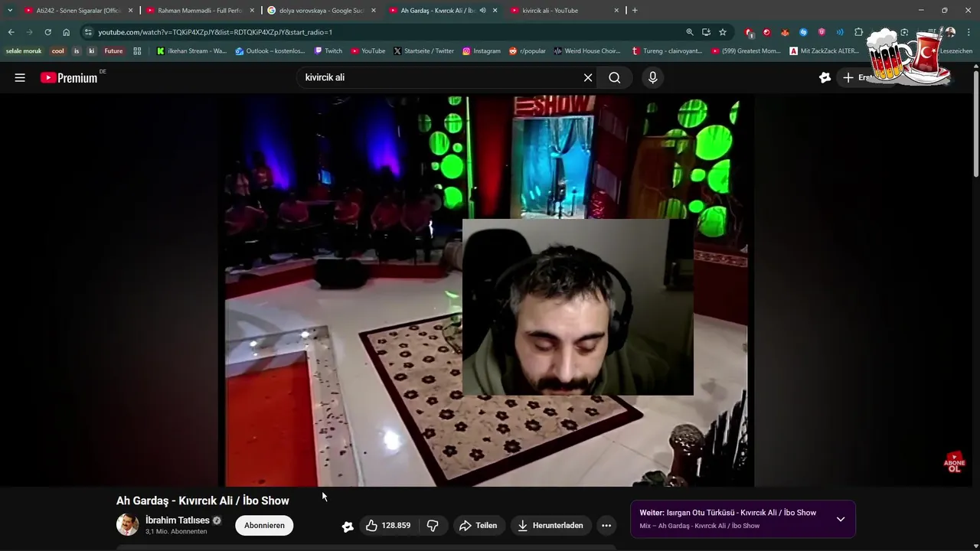Open the browser zoom indicator
Image resolution: width=980 pixels, height=551 pixels.
click(x=689, y=32)
